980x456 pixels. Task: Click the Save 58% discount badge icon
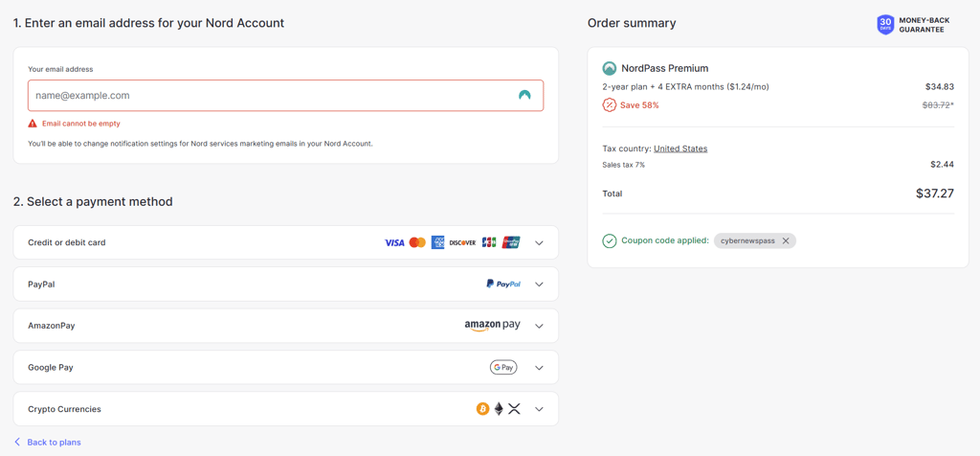(610, 105)
